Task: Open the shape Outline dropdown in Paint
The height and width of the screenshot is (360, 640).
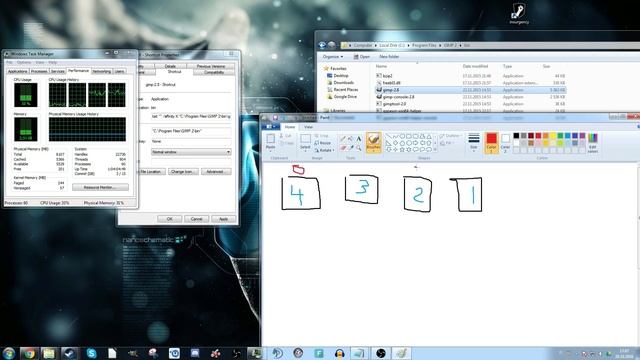Action: 450,136
